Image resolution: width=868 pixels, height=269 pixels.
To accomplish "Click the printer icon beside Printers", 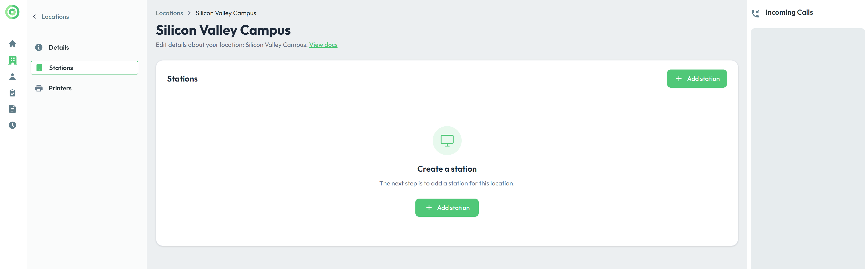I will click(39, 88).
